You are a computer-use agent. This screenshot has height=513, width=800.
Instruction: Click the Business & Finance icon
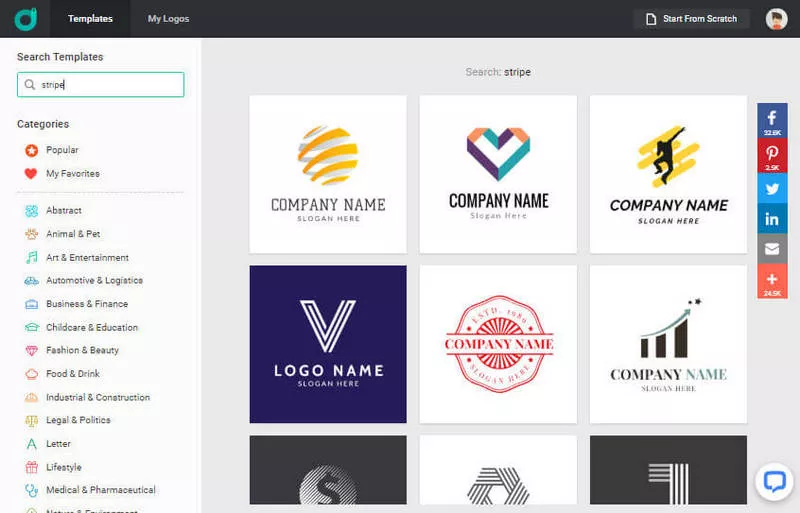click(x=32, y=304)
